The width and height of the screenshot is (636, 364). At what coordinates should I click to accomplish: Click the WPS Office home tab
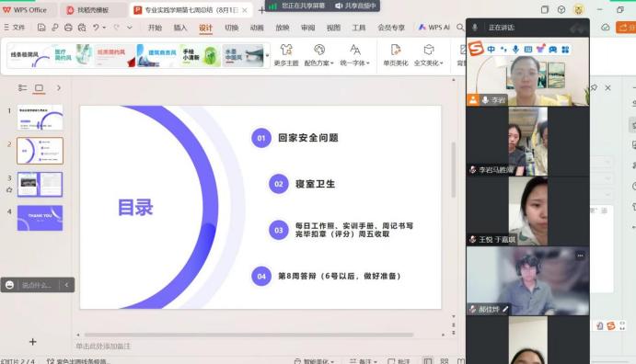coord(25,10)
